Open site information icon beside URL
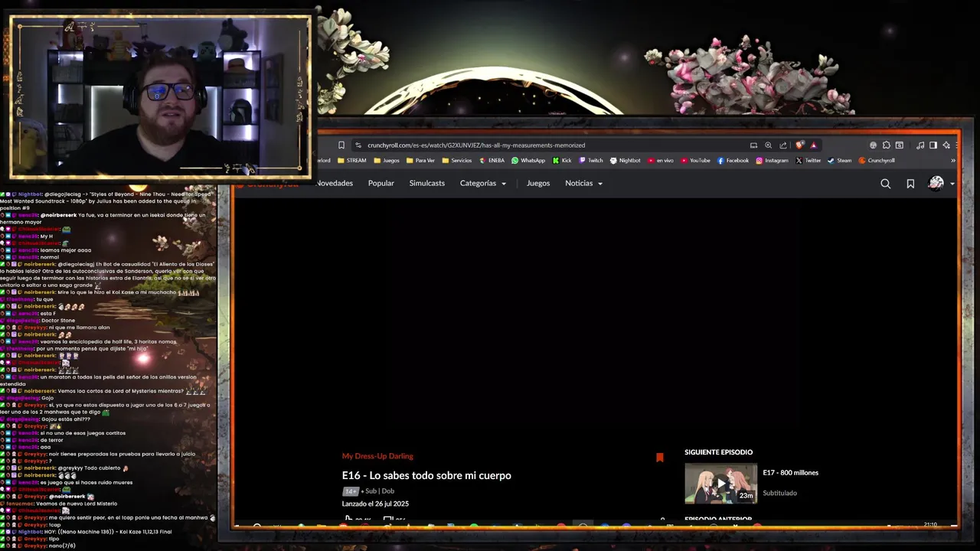The image size is (980, 551). [358, 145]
